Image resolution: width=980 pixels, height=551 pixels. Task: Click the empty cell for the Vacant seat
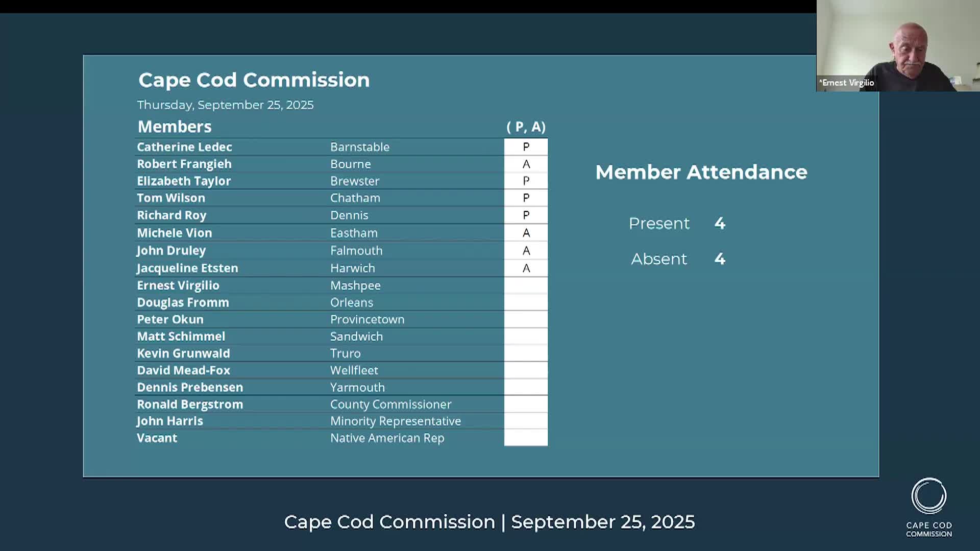[526, 438]
